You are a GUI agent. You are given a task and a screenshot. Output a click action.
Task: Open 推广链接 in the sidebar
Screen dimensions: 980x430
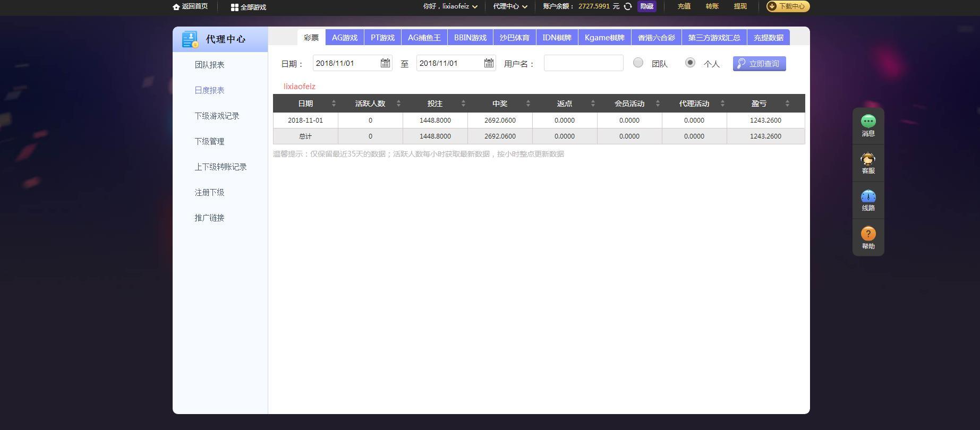[210, 218]
